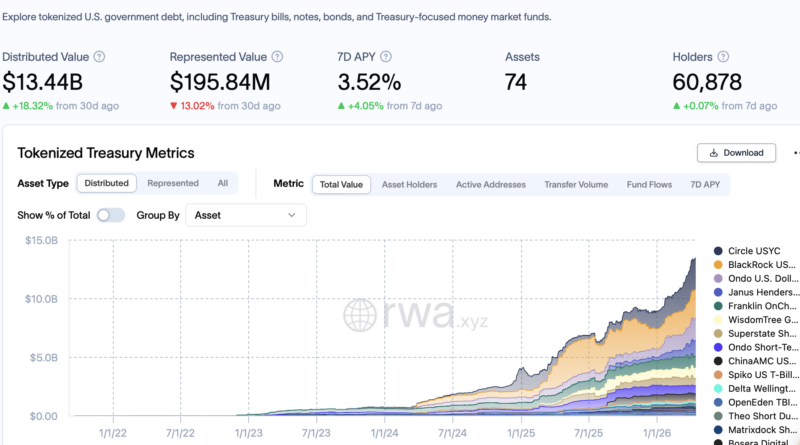Click the info icon beside the Metric label
Image resolution: width=800 pixels, height=445 pixels.
coord(289,184)
